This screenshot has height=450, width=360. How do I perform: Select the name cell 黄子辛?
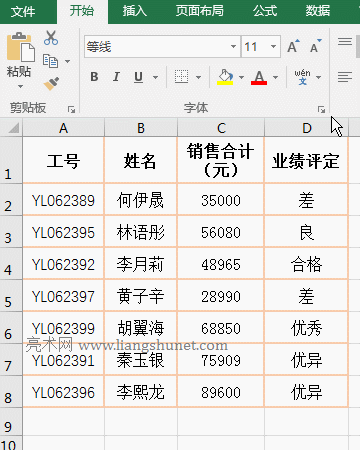141,295
